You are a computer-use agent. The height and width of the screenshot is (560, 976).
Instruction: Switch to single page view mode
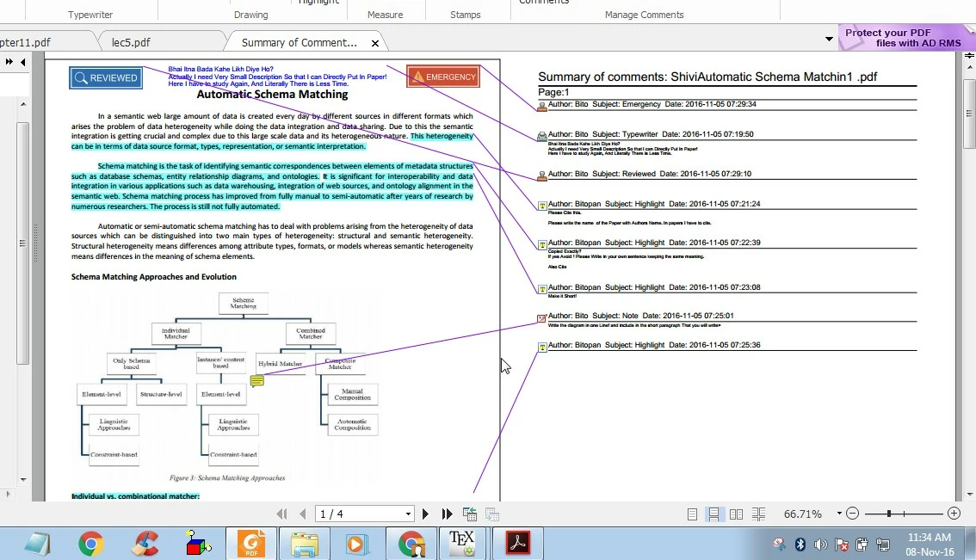tap(692, 514)
